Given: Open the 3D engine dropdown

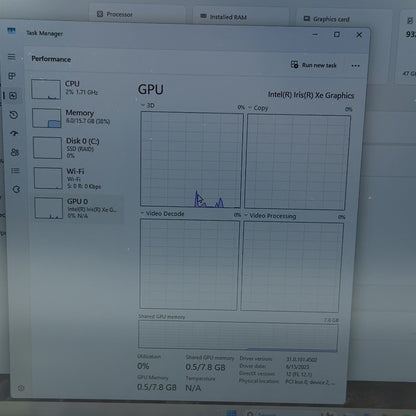Looking at the screenshot, I should pyautogui.click(x=147, y=105).
